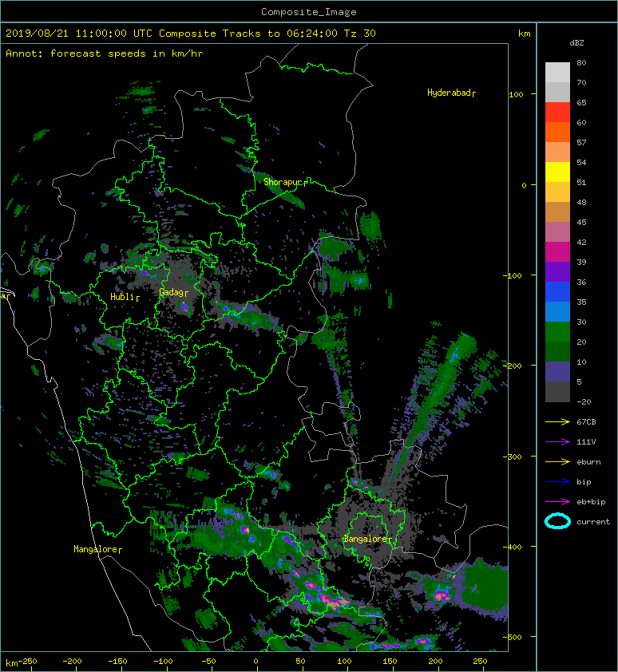Click the '67CB' legend label
Viewport: 618px width, 672px height.
click(x=586, y=421)
